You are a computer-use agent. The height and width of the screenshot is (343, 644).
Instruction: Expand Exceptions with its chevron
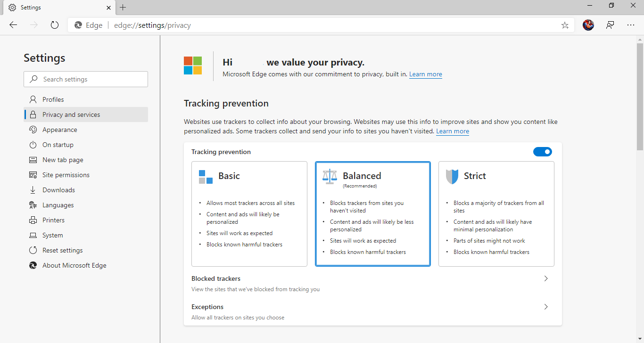[x=546, y=307]
